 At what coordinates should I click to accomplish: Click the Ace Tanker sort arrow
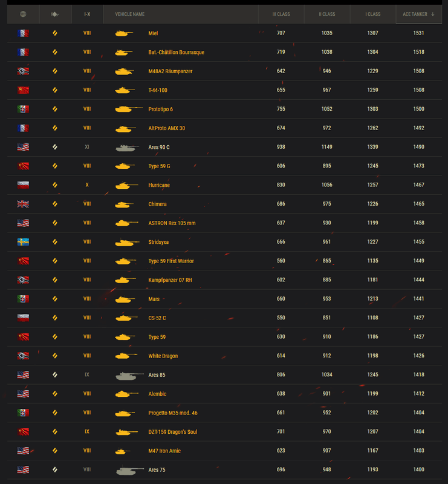[433, 14]
